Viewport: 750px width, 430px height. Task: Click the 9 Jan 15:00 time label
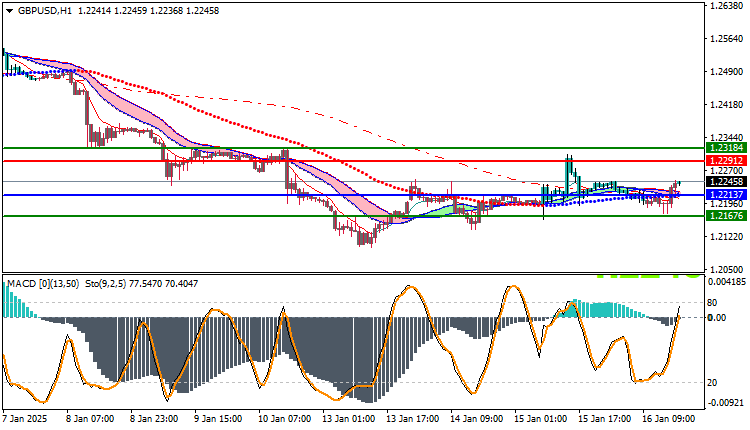(218, 419)
